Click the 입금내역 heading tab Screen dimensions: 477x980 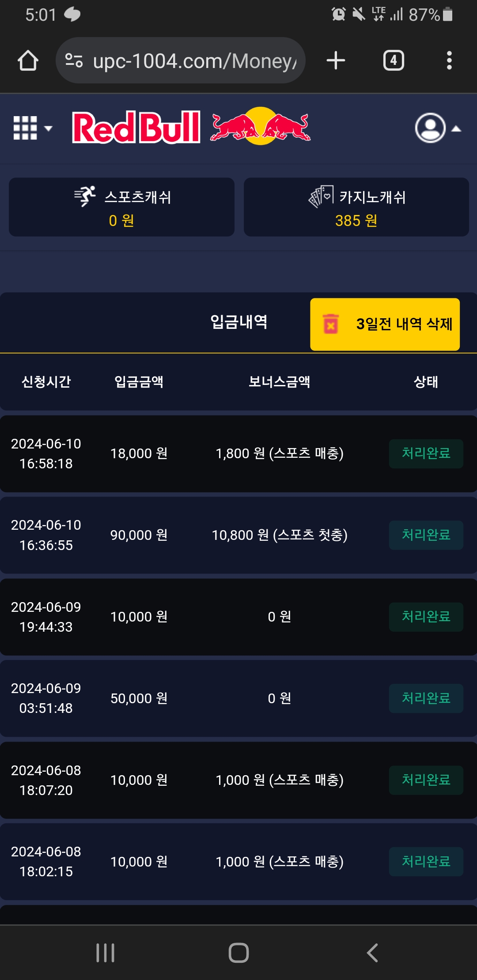pos(238,322)
